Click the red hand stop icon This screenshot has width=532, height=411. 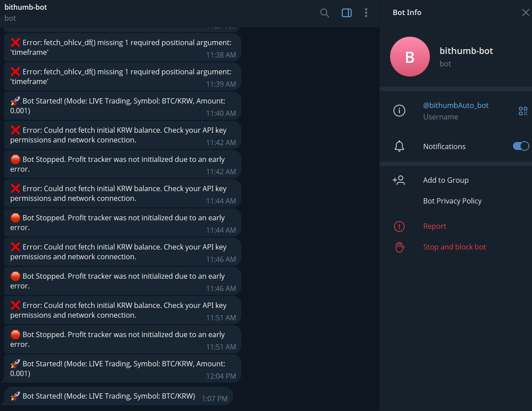399,247
